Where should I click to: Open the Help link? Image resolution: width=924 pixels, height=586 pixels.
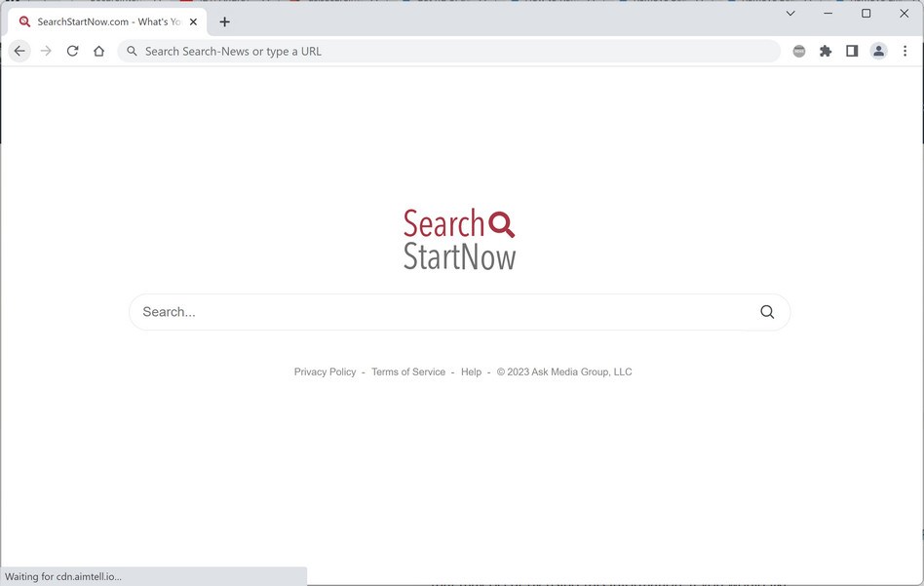[x=471, y=372]
